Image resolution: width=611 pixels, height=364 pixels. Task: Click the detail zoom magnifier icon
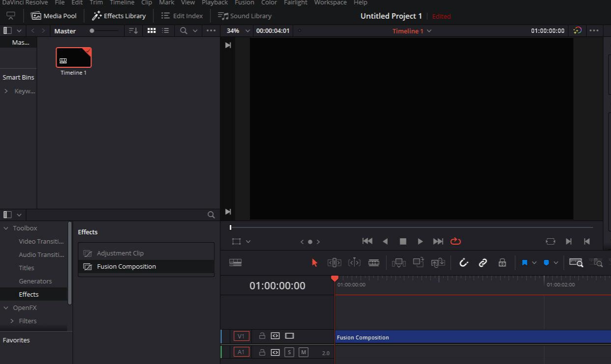click(x=596, y=263)
